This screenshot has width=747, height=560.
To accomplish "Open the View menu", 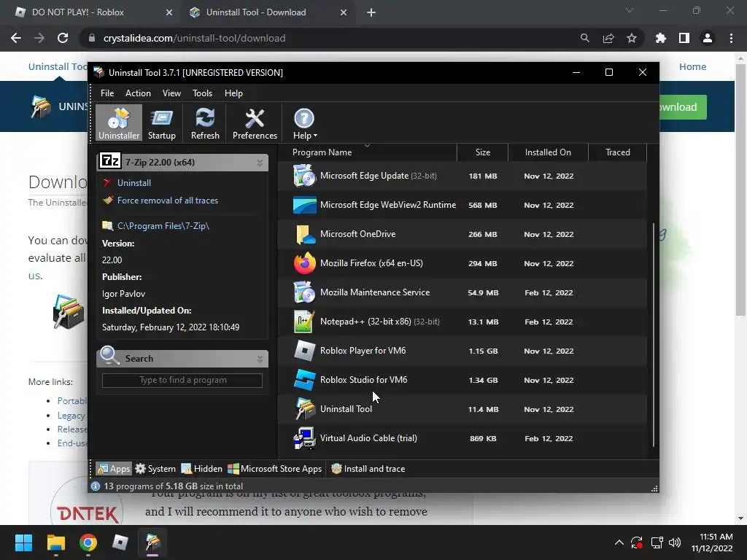I will point(171,93).
